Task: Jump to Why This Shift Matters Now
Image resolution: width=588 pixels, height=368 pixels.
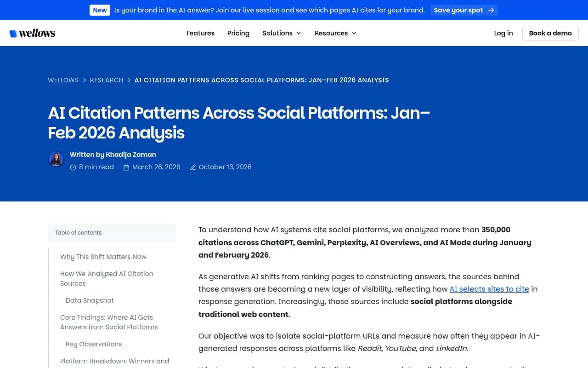Action: pyautogui.click(x=103, y=257)
